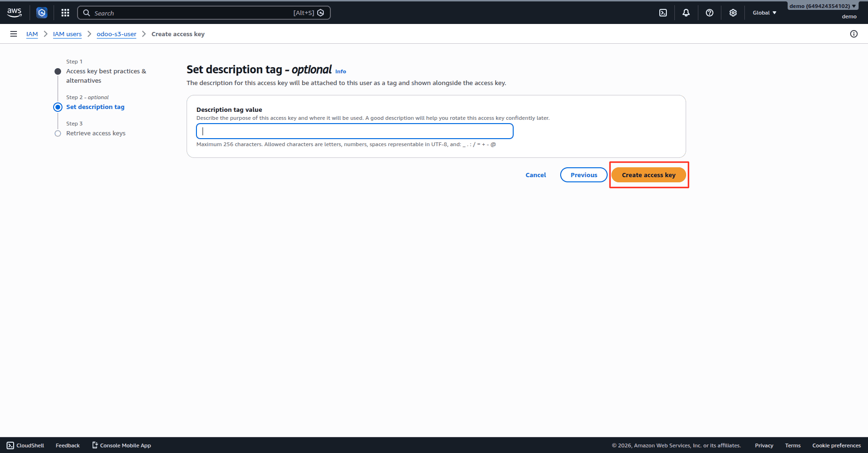The width and height of the screenshot is (868, 453).
Task: Open the Services grid menu icon
Action: (x=65, y=13)
